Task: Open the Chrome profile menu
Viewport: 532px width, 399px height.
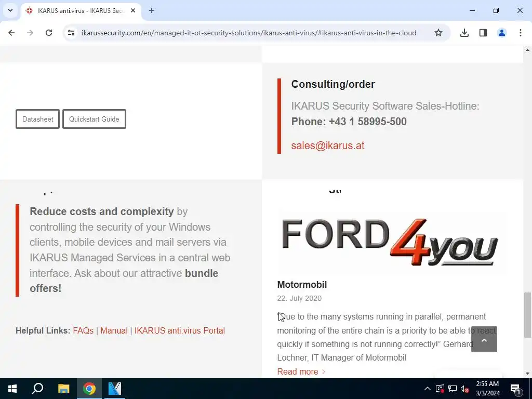Action: tap(502, 33)
